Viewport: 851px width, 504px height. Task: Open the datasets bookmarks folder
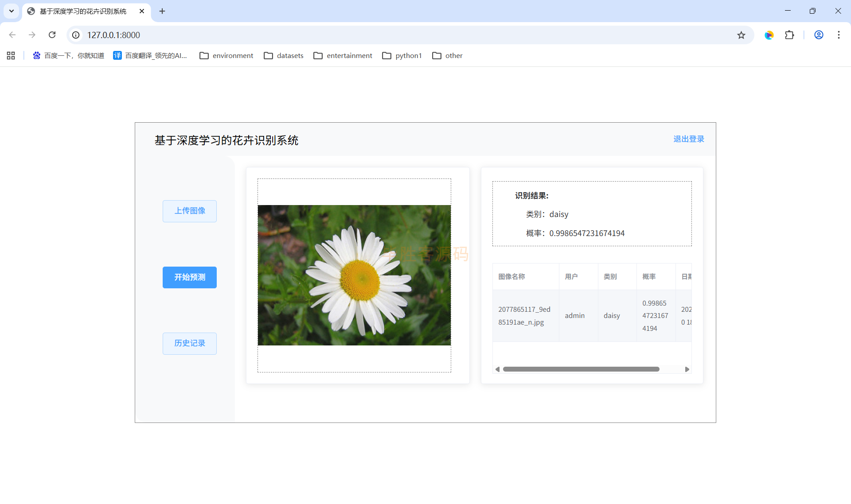point(284,55)
